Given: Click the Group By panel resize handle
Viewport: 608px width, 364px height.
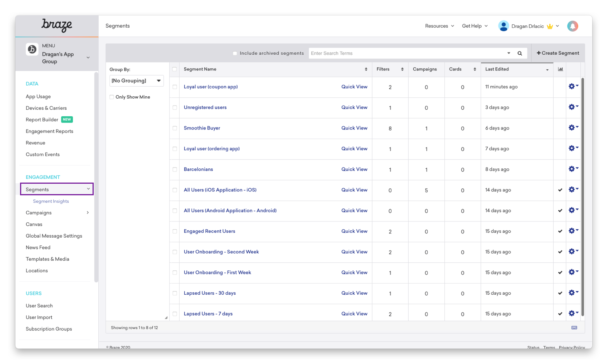Looking at the screenshot, I should [166, 318].
